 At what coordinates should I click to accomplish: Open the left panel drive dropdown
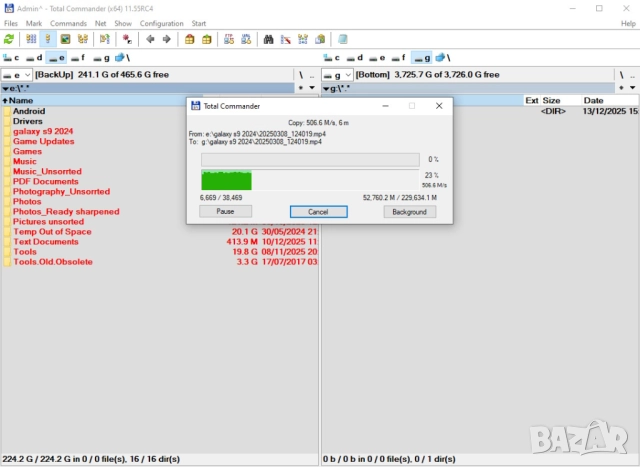(16, 74)
